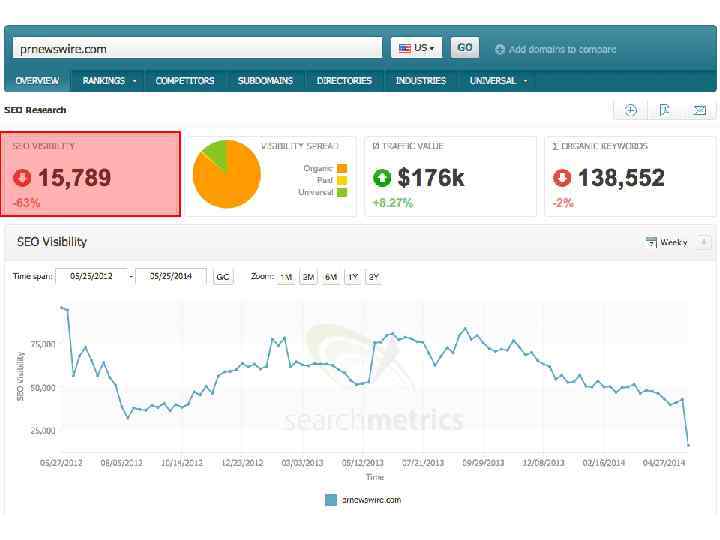The width and height of the screenshot is (720, 540).
Task: Click the collapse button beside Weekly
Action: point(703,242)
